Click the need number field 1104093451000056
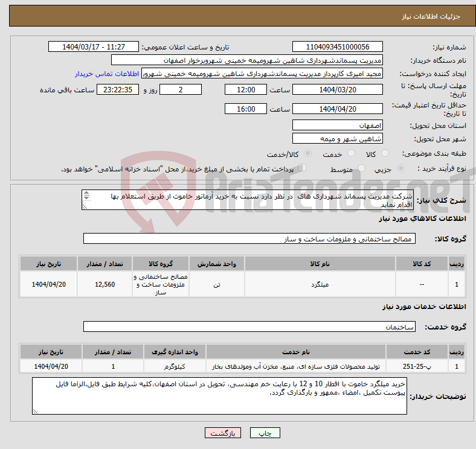 pyautogui.click(x=337, y=46)
